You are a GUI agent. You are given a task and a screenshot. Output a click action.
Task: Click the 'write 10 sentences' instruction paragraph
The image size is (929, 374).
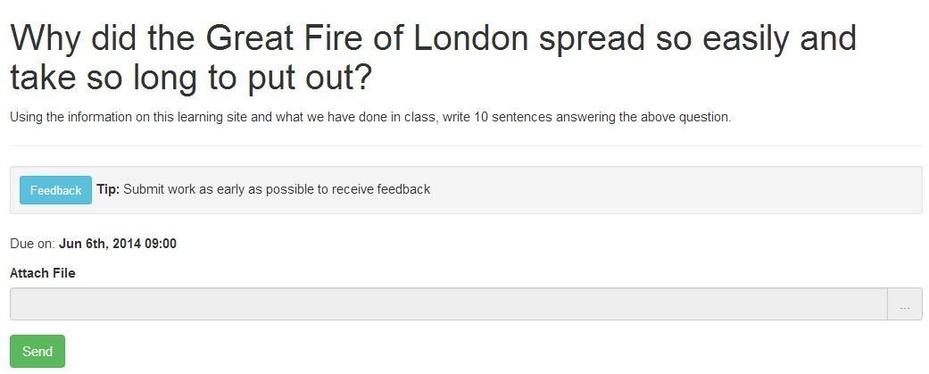(371, 117)
